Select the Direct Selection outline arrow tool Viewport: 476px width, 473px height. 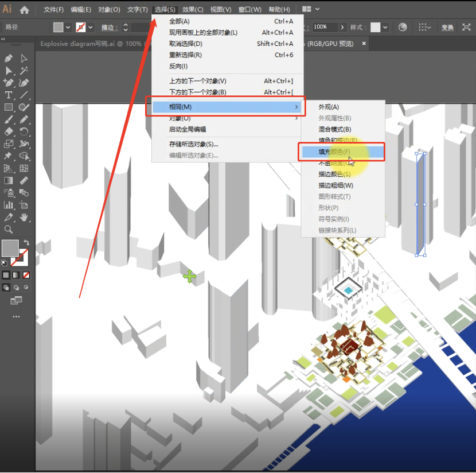click(24, 58)
